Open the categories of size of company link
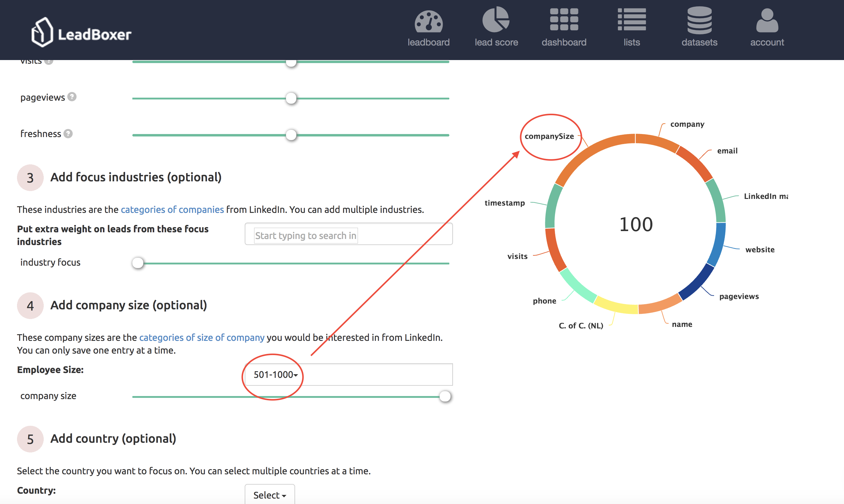 coord(202,338)
